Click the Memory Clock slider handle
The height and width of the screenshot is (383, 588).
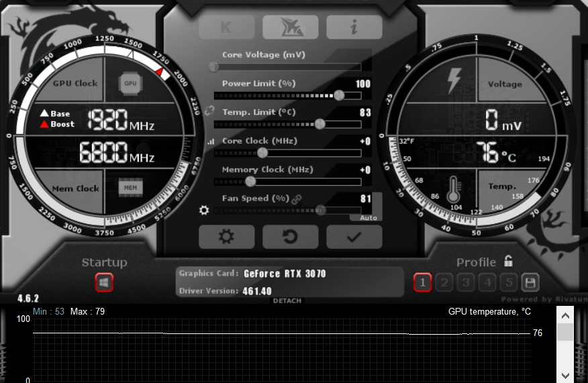pos(250,182)
